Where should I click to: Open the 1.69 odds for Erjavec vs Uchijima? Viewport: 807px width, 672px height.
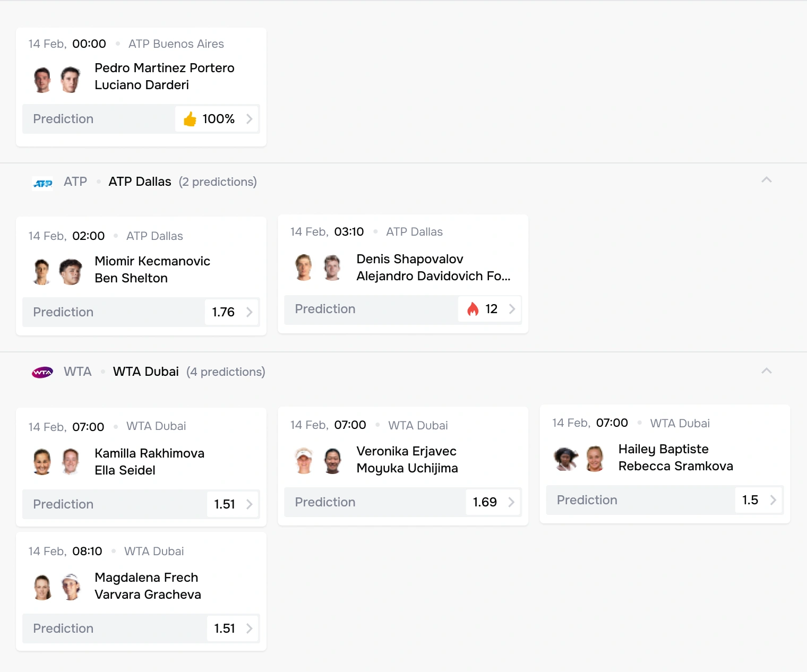[493, 502]
